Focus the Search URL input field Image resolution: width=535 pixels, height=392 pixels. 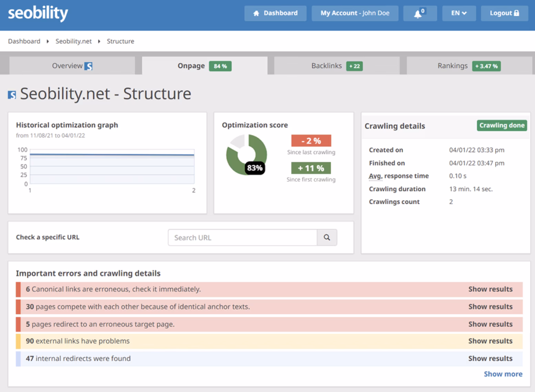pyautogui.click(x=242, y=237)
